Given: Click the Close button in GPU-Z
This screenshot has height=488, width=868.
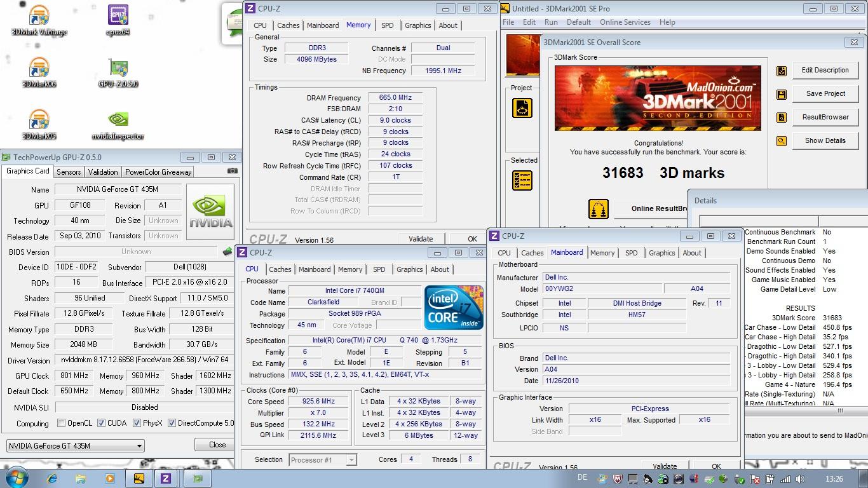Looking at the screenshot, I should coord(217,445).
